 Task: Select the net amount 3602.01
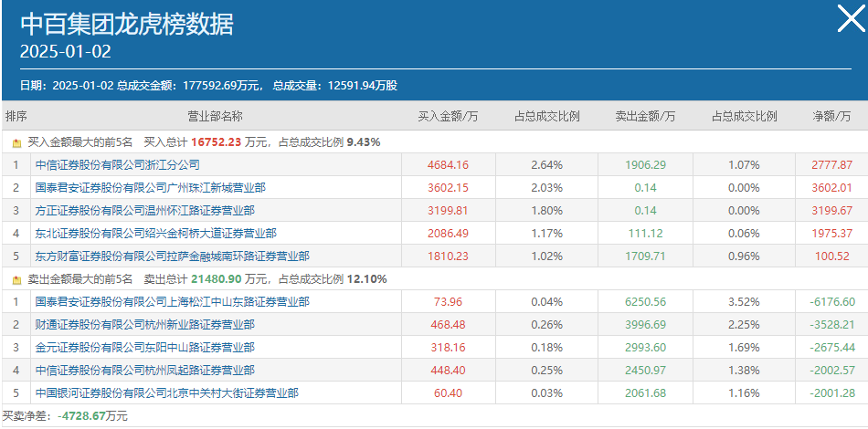pyautogui.click(x=831, y=188)
